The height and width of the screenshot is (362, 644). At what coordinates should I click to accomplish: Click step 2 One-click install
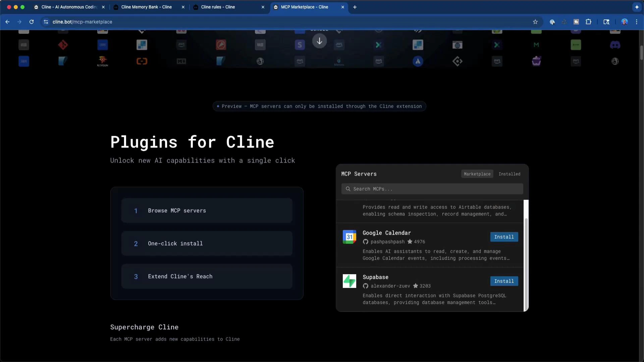[207, 243]
